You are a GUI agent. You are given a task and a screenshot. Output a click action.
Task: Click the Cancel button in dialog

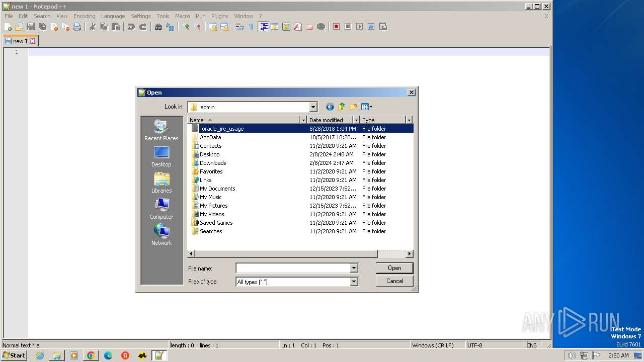[x=394, y=281]
